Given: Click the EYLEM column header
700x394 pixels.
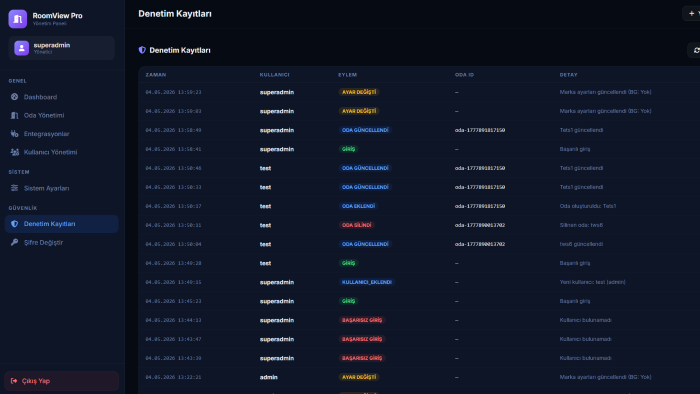Looking at the screenshot, I should point(347,75).
